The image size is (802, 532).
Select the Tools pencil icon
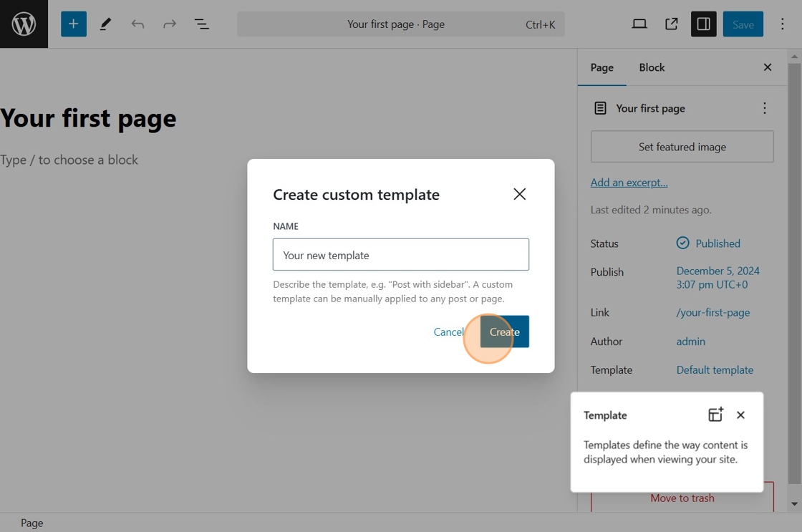click(105, 24)
